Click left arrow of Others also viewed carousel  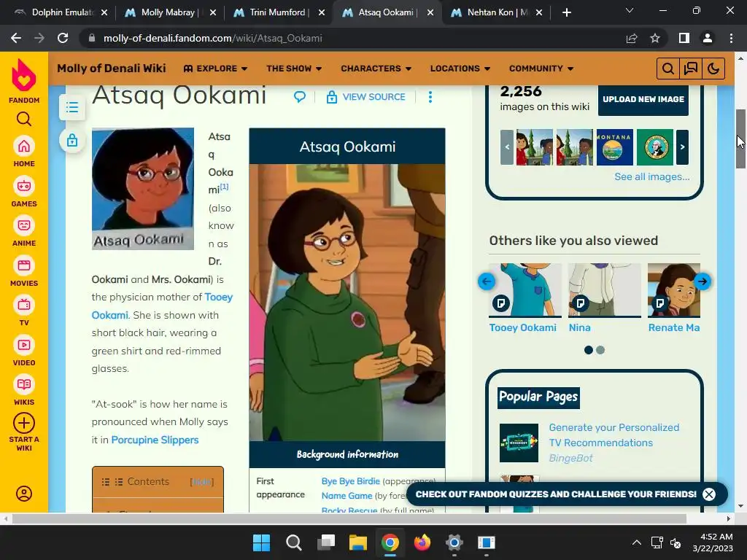pyautogui.click(x=487, y=281)
